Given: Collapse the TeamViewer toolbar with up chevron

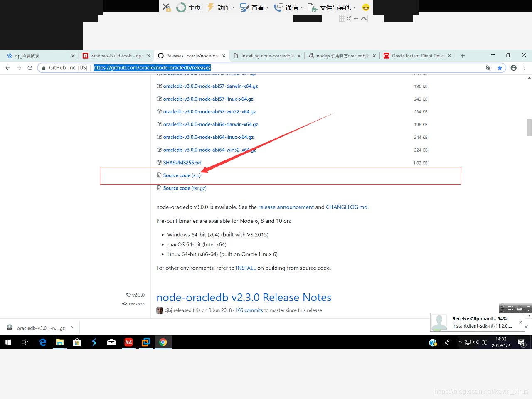Looking at the screenshot, I should pyautogui.click(x=364, y=18).
